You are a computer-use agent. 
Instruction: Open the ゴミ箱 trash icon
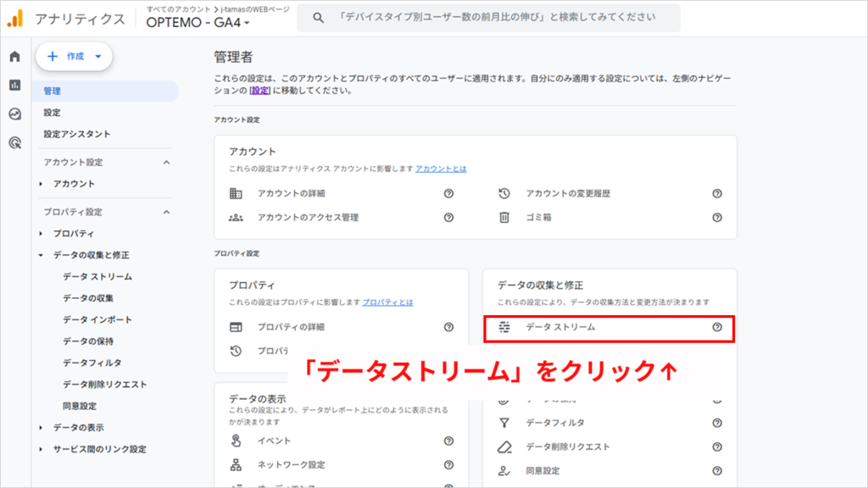click(503, 218)
